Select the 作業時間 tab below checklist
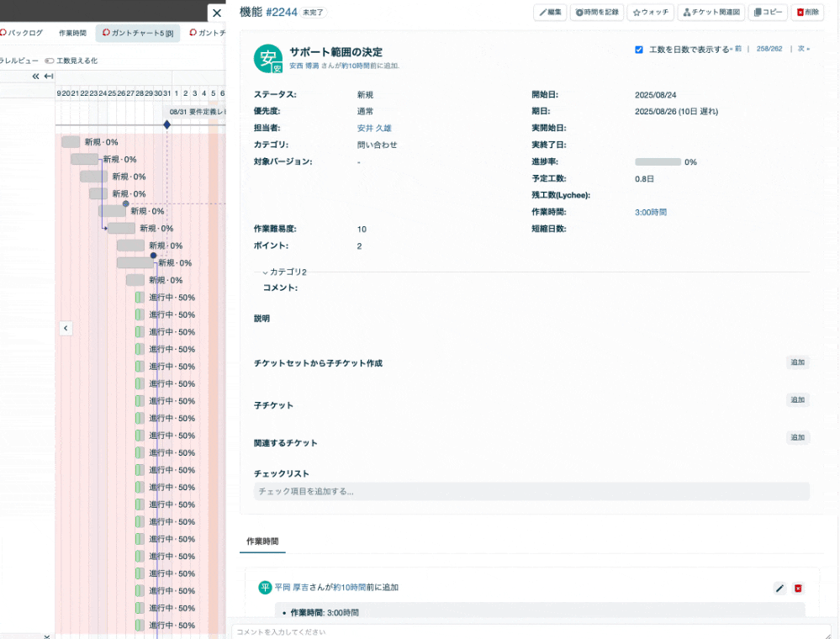840x639 pixels. pyautogui.click(x=262, y=541)
